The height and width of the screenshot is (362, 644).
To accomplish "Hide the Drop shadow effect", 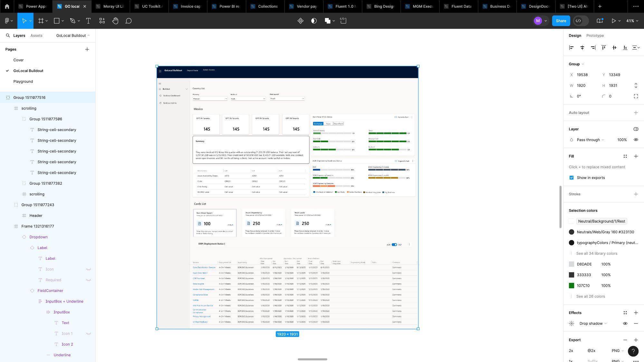I will tap(625, 323).
